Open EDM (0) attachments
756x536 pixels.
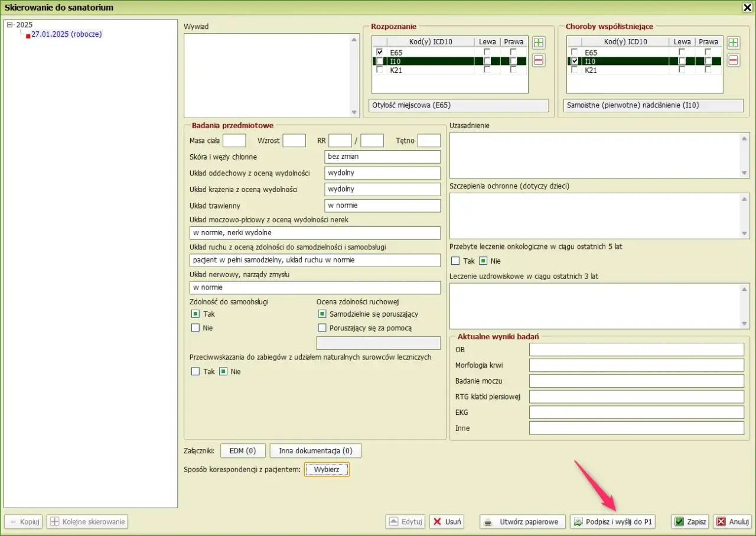point(243,451)
